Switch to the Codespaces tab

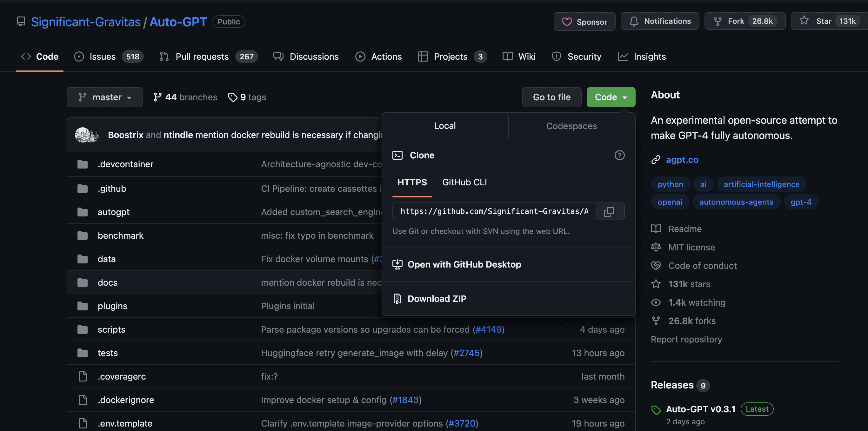[x=571, y=126]
